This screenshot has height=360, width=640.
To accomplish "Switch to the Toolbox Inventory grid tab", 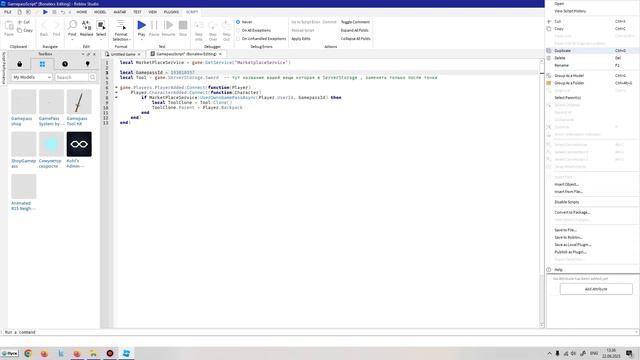I will (x=42, y=64).
